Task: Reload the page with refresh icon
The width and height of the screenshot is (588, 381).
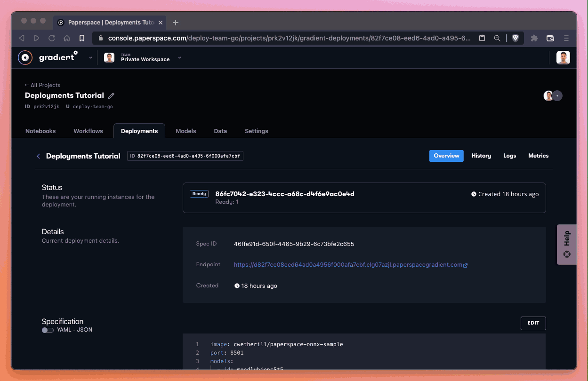Action: (52, 38)
